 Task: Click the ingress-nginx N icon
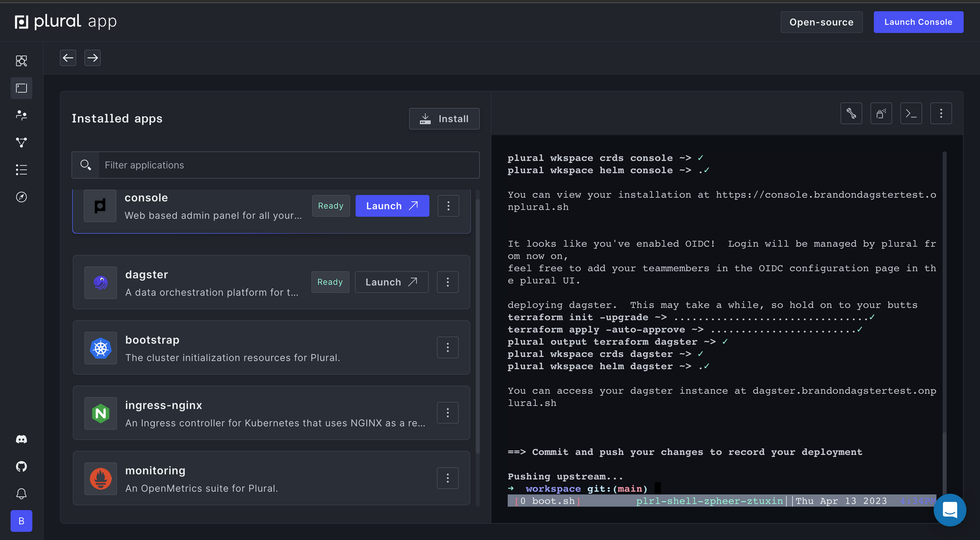[100, 414]
